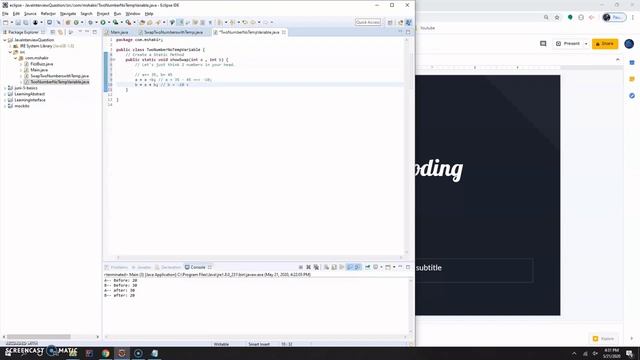Click the yellow Share button in Slides

tap(605, 44)
